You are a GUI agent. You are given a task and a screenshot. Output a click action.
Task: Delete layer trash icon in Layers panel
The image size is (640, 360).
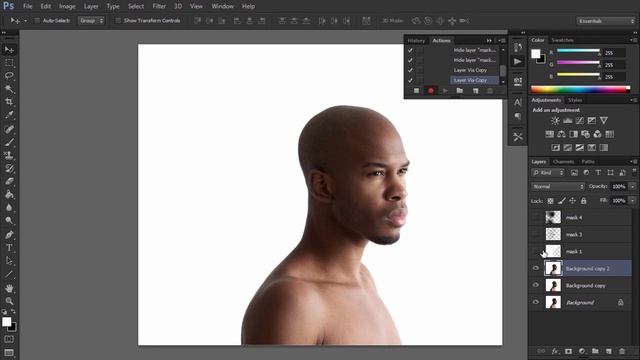622,351
